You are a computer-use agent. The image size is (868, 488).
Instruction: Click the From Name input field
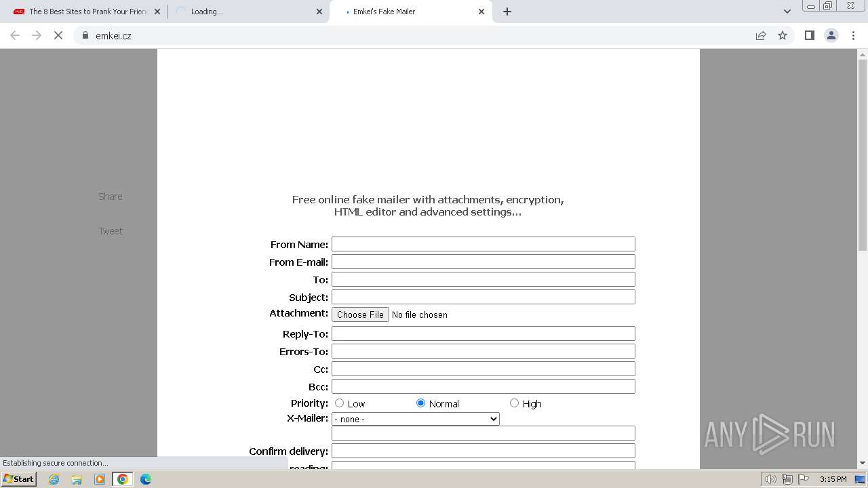tap(484, 244)
